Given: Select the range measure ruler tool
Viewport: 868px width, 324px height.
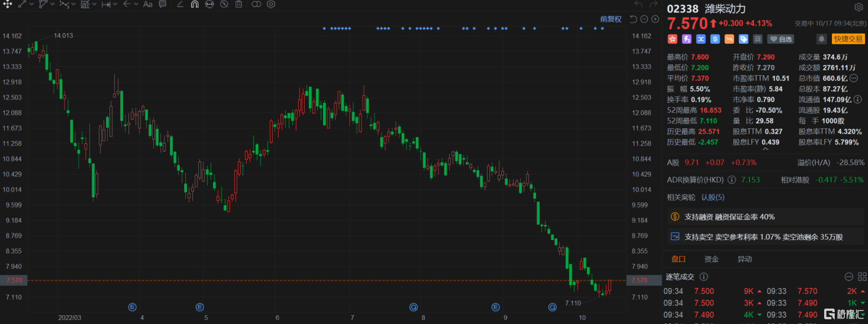Looking at the screenshot, I should tap(106, 5).
